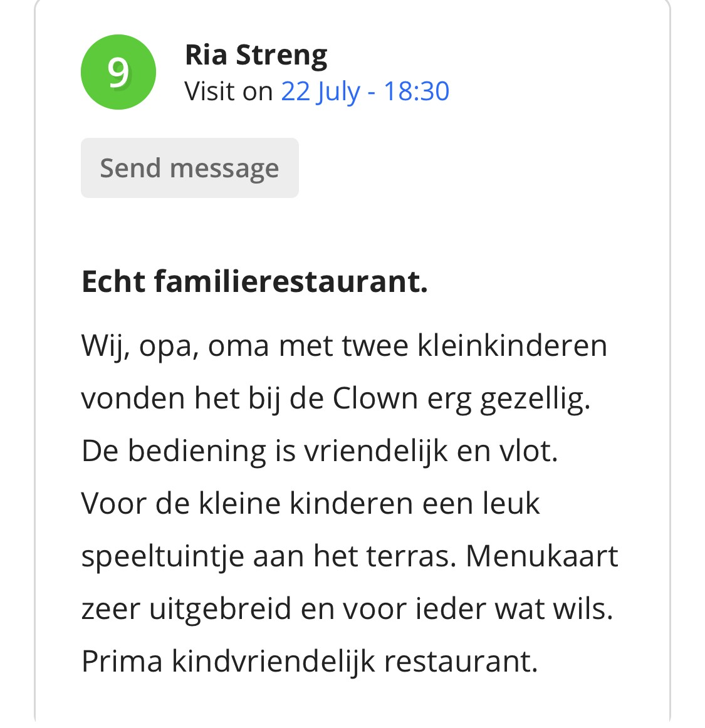Click the word kleinkinderen in the review
Viewport: 705px width, 728px height.
[x=512, y=346]
